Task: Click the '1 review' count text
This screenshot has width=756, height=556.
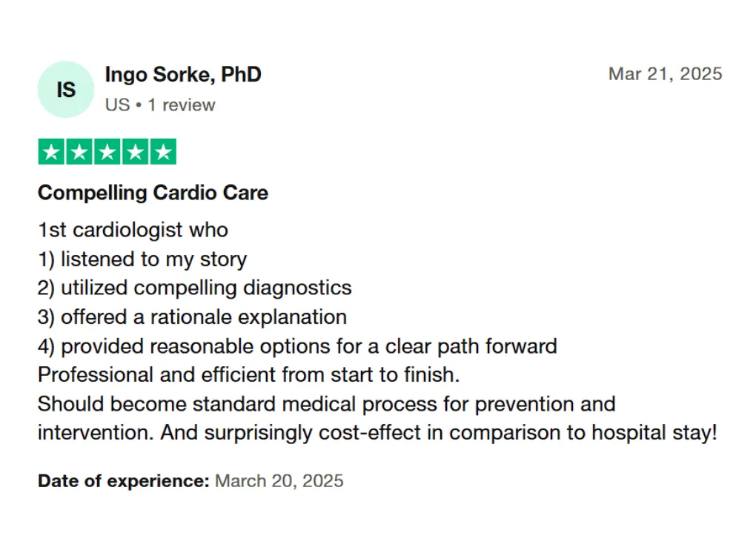Action: click(x=182, y=105)
